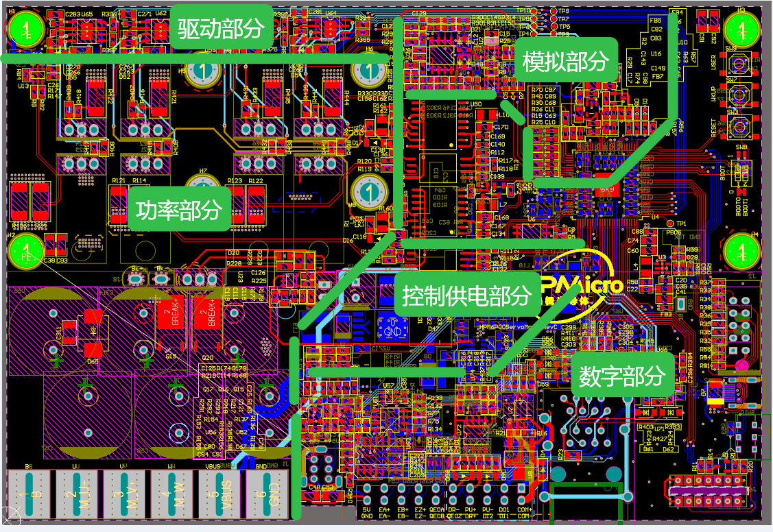Select diode D65 footprint
This screenshot has height=532, width=773.
tap(94, 333)
